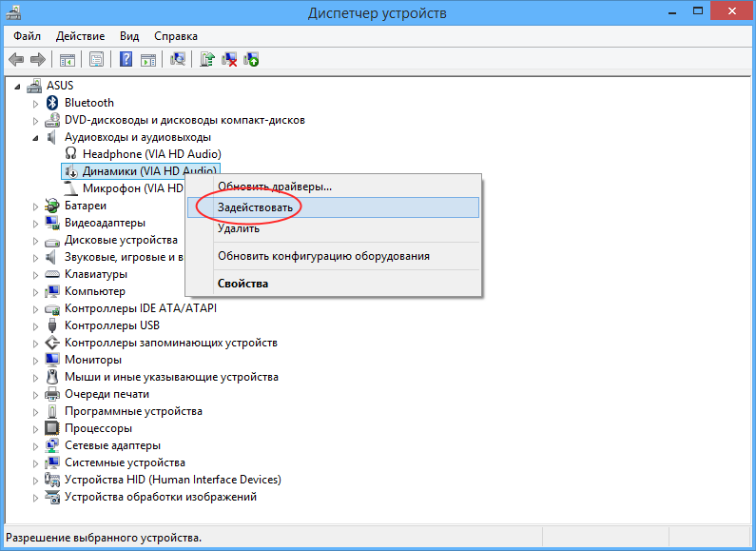
Task: Expand Звуковые, игровые category
Action: (35, 258)
